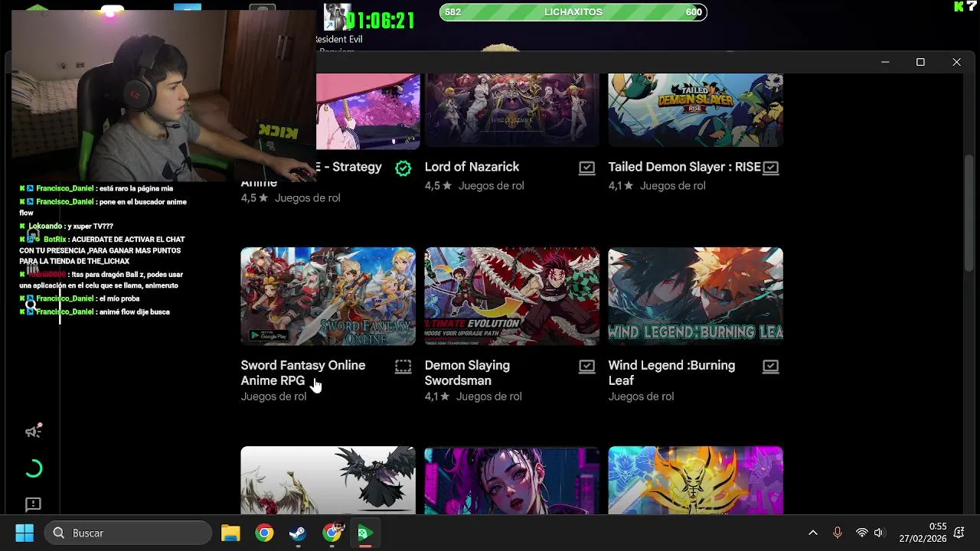Click the PC-ready icon beside Demon Slaying Swordsman
Viewport: 980px width, 551px height.
coord(586,367)
